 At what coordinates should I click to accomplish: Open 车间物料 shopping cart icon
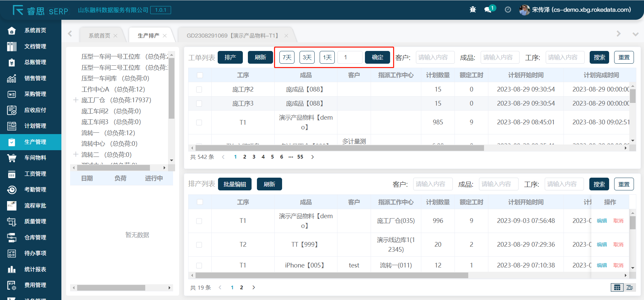[x=12, y=158]
